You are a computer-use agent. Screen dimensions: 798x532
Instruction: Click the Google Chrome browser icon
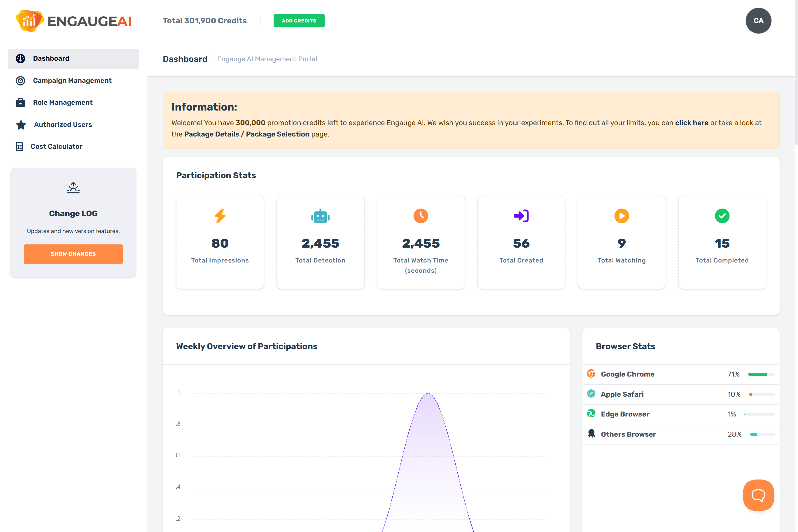click(x=591, y=374)
